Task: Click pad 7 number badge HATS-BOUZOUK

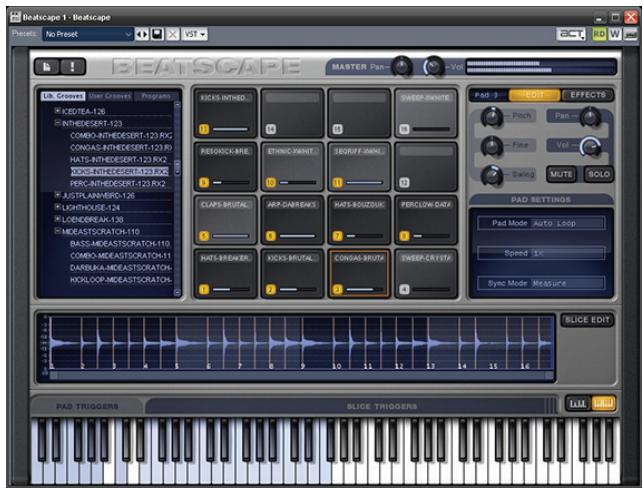Action: click(x=337, y=236)
